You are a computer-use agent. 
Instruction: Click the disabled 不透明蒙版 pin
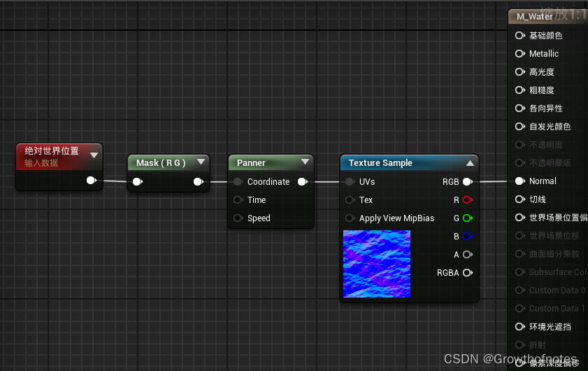(x=519, y=163)
